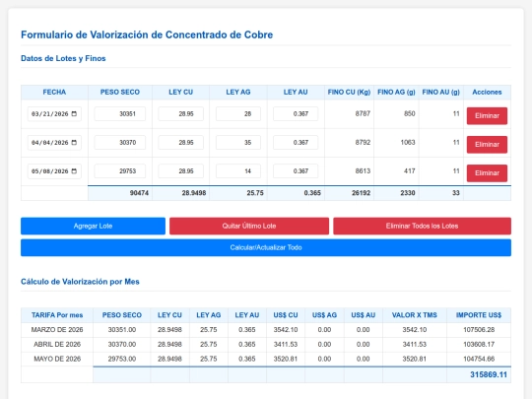Click Calcular/Actualizar Todo button
The image size is (532, 399).
coord(266,247)
